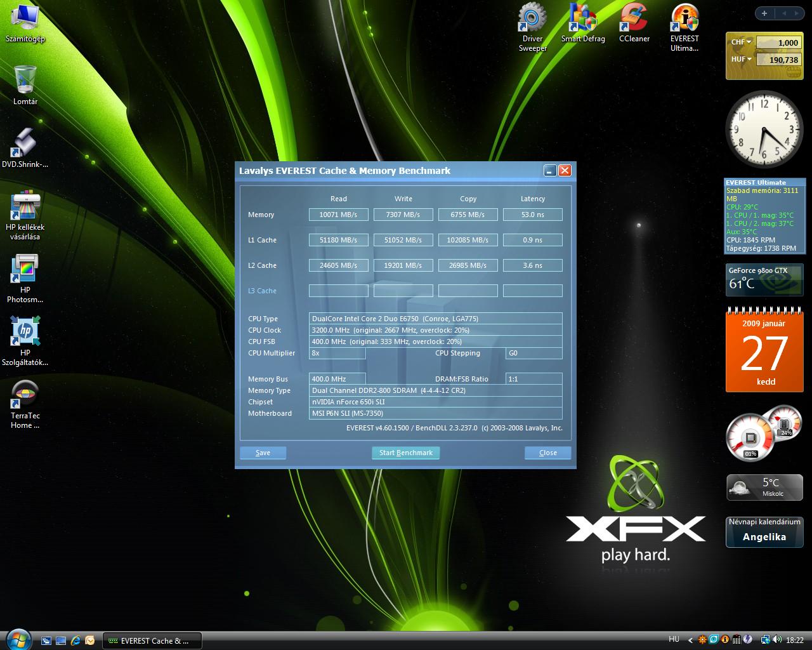812x650 pixels.
Task: Click the Memory Latency value 53.0 ns
Action: tap(532, 215)
